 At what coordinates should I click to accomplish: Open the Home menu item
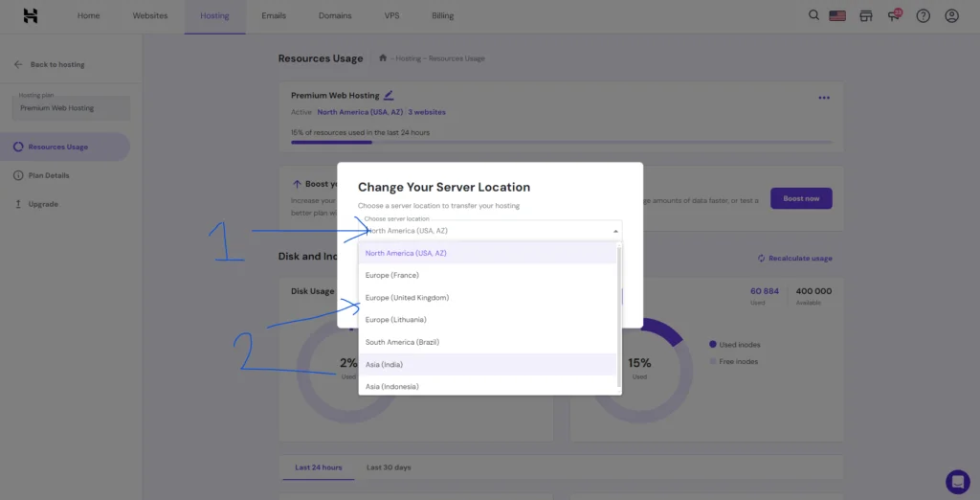tap(88, 15)
